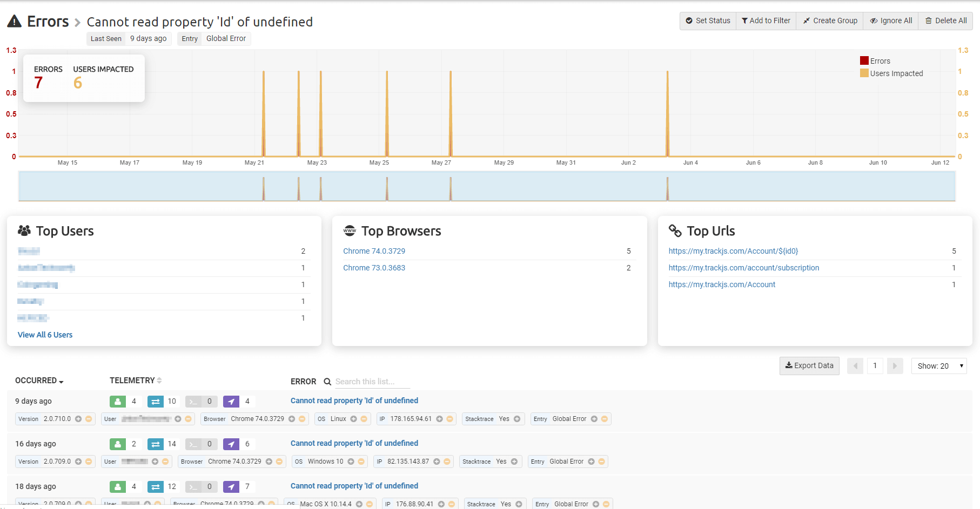Open the Show: 20 page size dropdown
The image size is (980, 509).
(x=939, y=366)
